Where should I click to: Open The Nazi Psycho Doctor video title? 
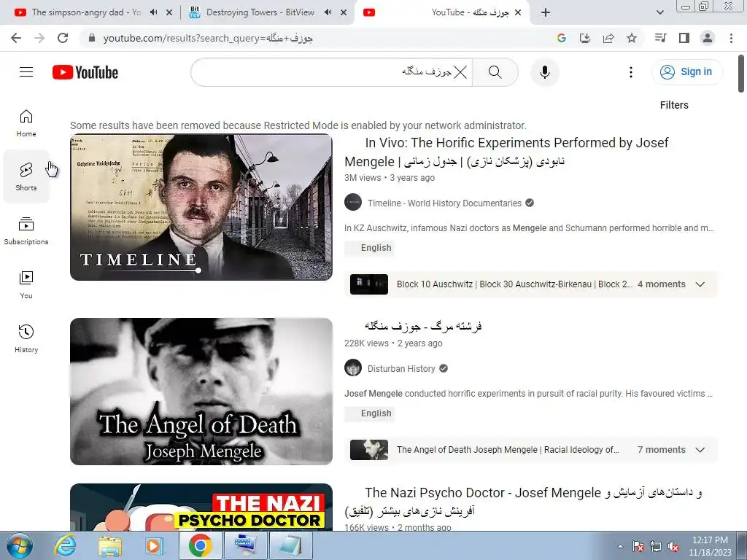tap(523, 502)
